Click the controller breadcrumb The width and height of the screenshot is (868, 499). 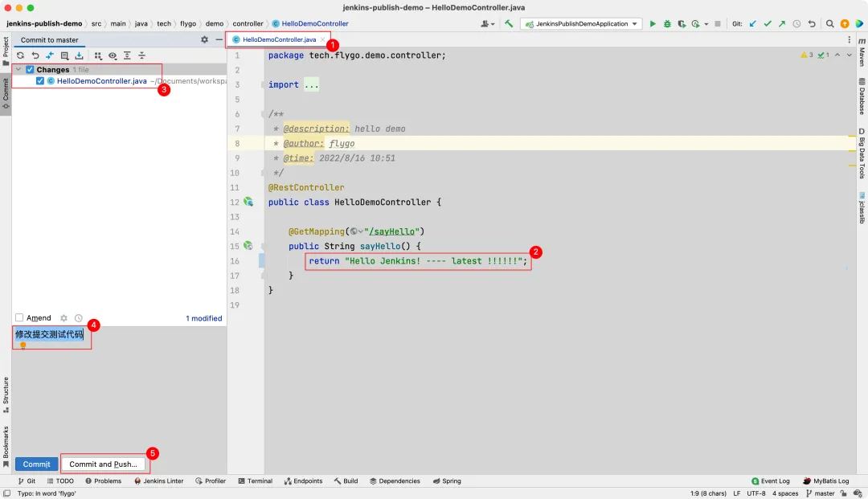tap(248, 24)
